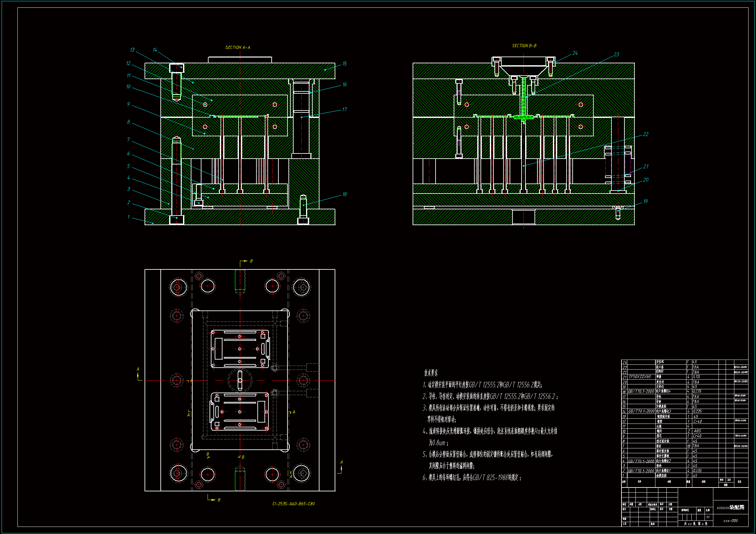
Task: Select part balloon number 14
Action: click(155, 50)
